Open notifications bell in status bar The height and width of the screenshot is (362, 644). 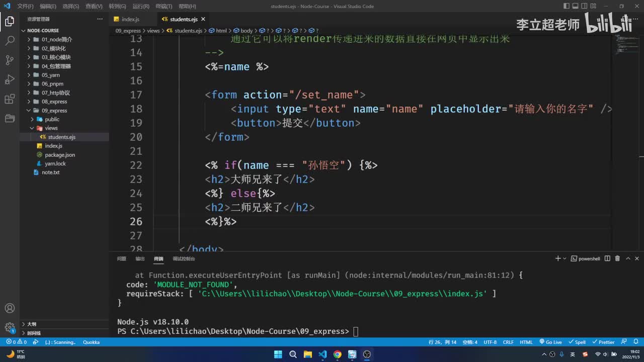pyautogui.click(x=636, y=342)
